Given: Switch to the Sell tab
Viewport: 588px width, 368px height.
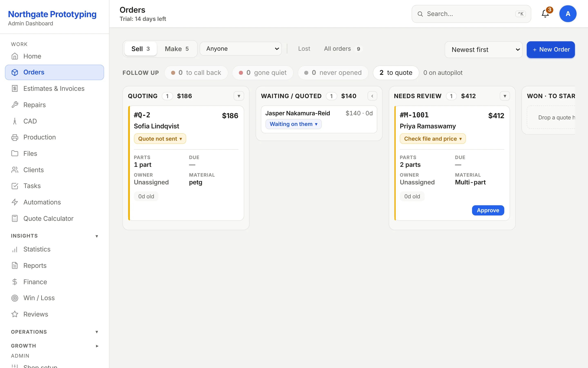Looking at the screenshot, I should [140, 49].
